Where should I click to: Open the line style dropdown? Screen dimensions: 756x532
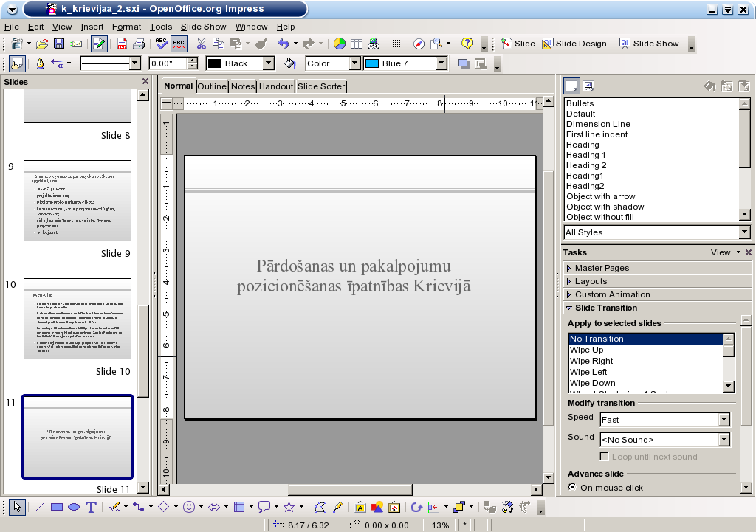(135, 63)
